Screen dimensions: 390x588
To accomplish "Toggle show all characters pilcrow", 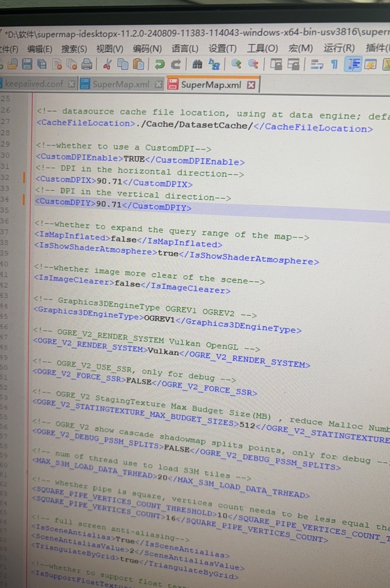I will point(334,65).
